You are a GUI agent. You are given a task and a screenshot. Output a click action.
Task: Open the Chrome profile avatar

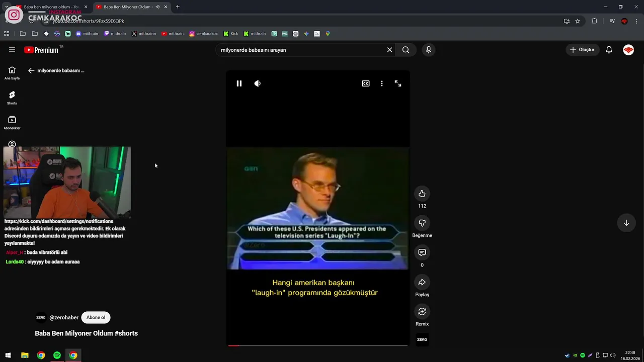coord(624,21)
